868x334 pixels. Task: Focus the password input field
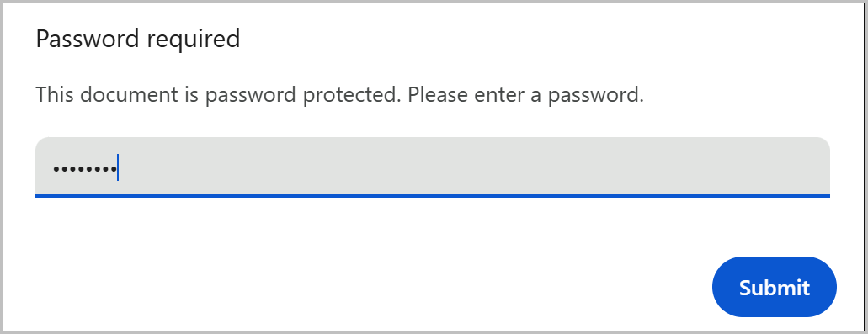[433, 167]
